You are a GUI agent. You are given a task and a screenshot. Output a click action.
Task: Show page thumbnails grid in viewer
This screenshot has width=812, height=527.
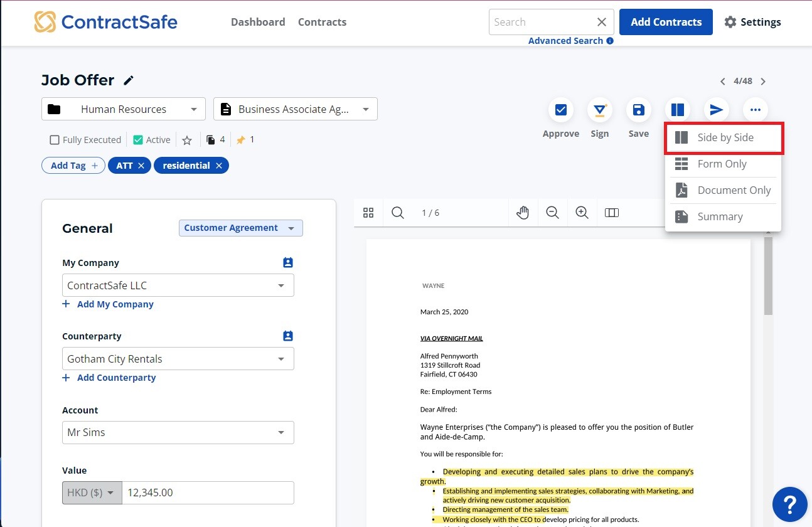click(368, 213)
